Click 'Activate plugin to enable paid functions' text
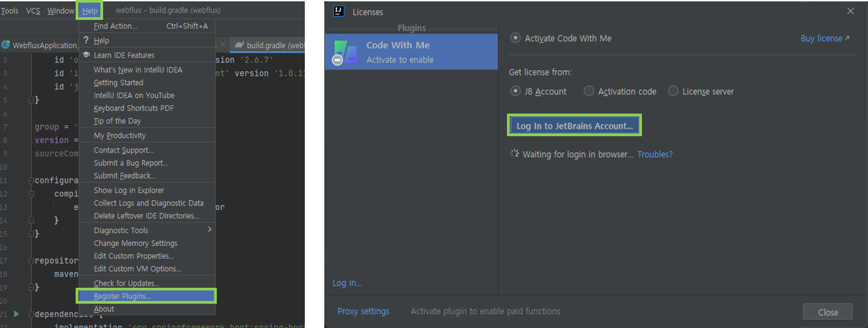 [485, 311]
